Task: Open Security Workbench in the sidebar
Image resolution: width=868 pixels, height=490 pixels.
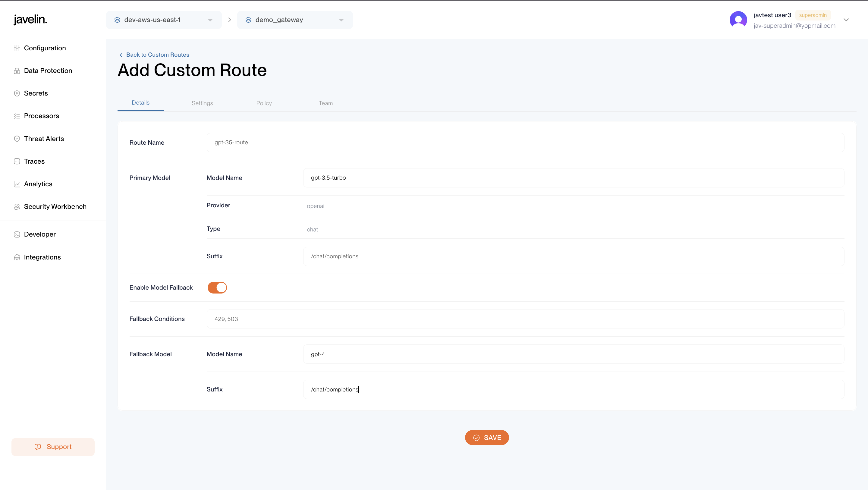Action: click(x=55, y=207)
